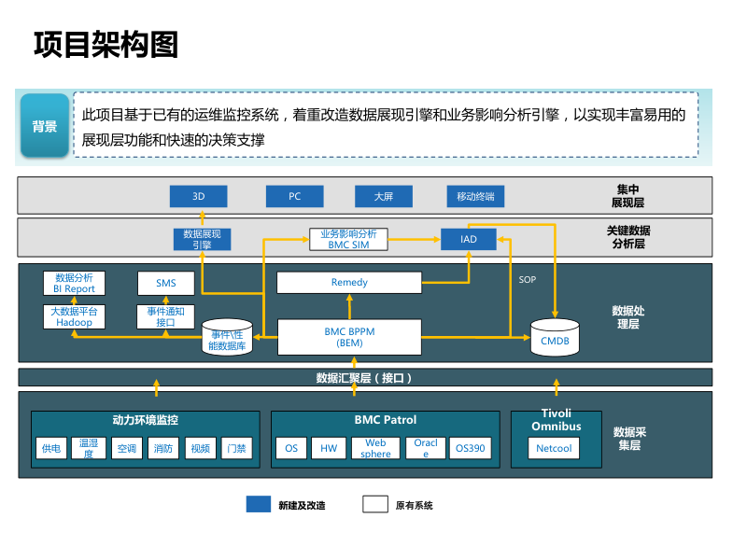Screen dimensions: 747x560
Task: Select the PC display box
Action: [x=294, y=196]
